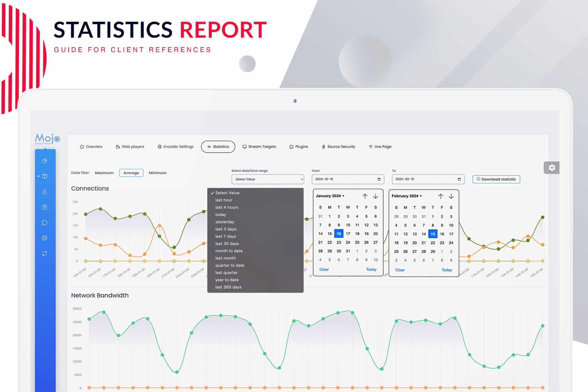The width and height of the screenshot is (588, 392).
Task: Go to next month in January calendar
Action: click(x=375, y=196)
